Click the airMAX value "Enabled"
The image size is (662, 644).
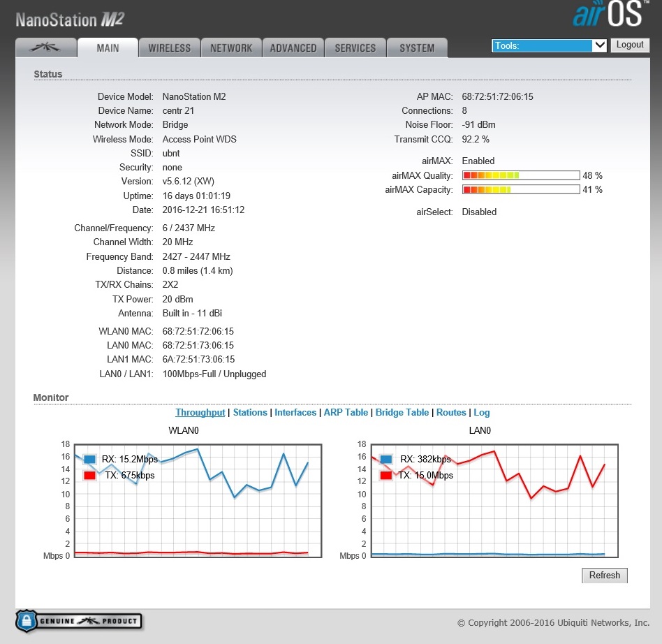coord(478,161)
